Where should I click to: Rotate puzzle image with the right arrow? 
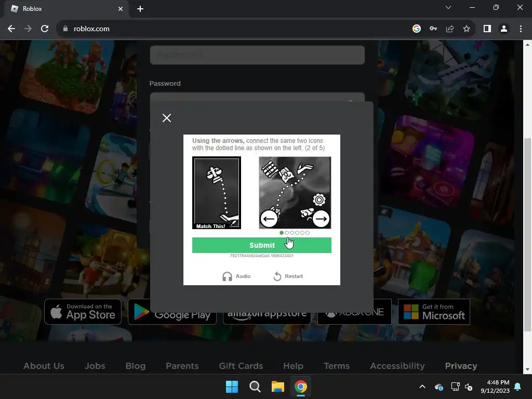tap(321, 219)
